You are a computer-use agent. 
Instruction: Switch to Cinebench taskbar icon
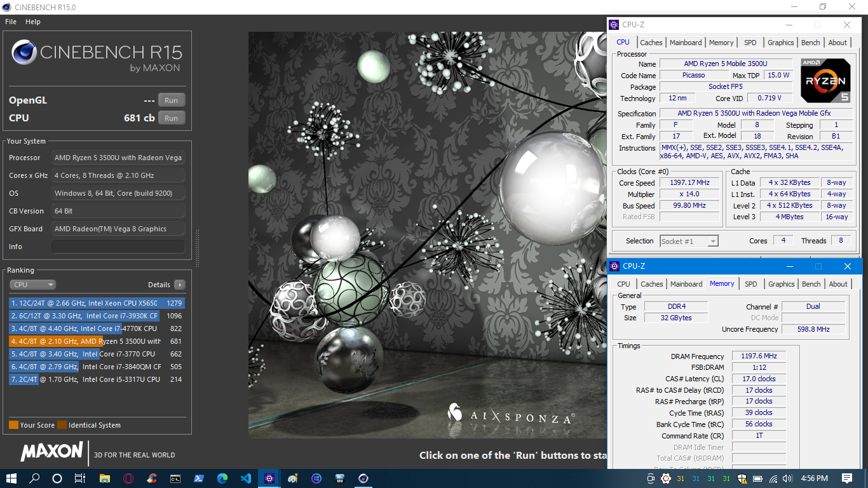click(363, 478)
